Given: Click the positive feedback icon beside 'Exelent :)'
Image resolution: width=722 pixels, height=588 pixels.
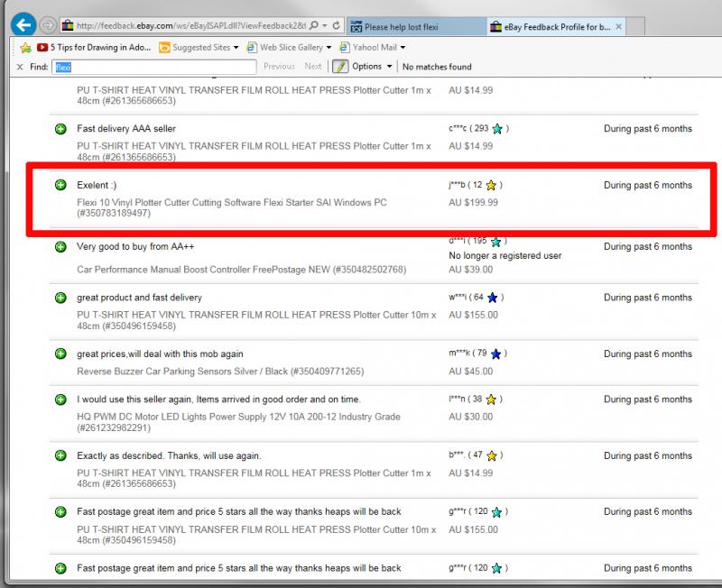Looking at the screenshot, I should (60, 185).
